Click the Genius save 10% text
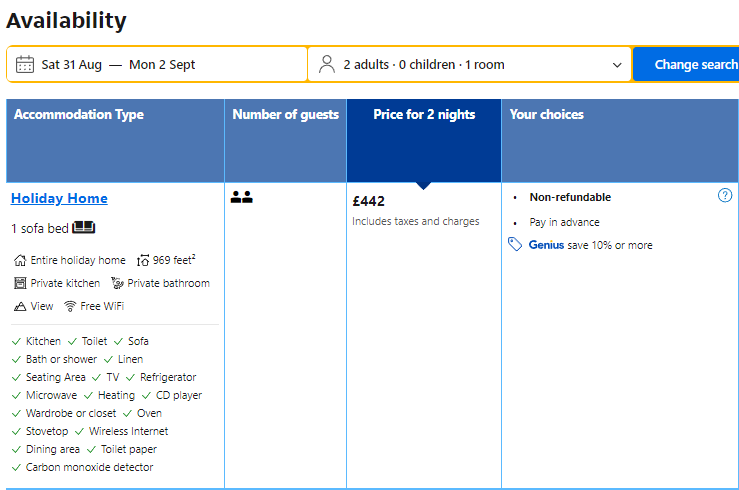Screen dimensions: 739x490 [x=590, y=245]
